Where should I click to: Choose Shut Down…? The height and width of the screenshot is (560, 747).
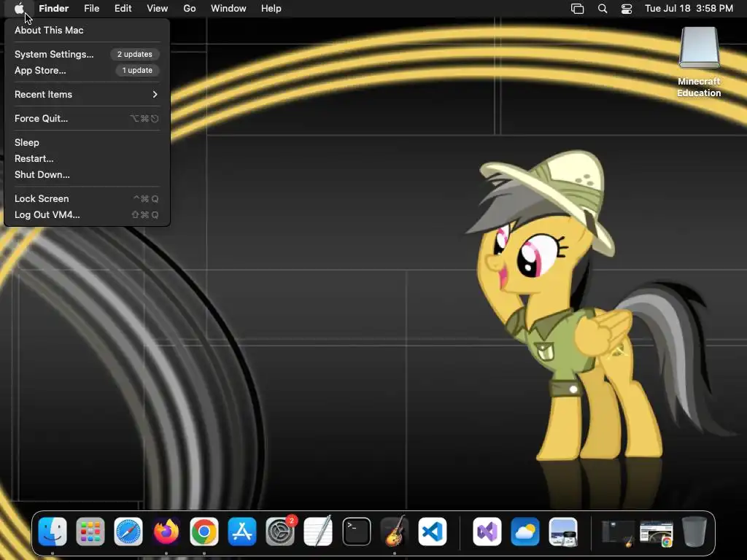coord(88,175)
